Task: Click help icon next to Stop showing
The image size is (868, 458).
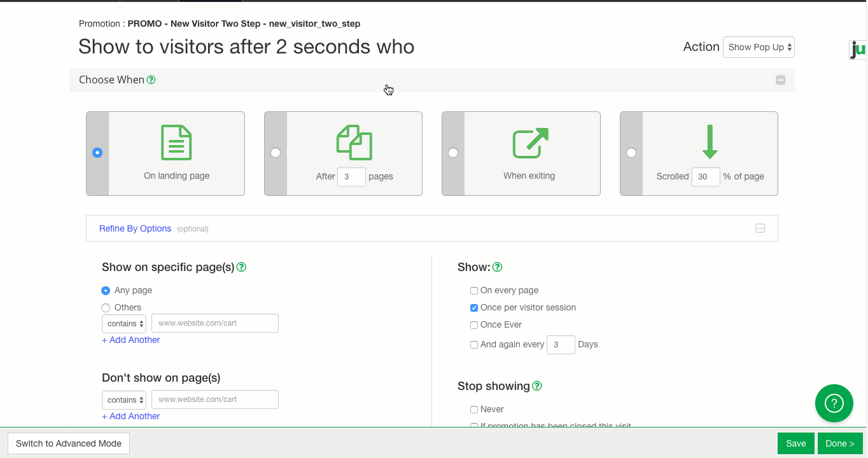Action: (x=536, y=386)
